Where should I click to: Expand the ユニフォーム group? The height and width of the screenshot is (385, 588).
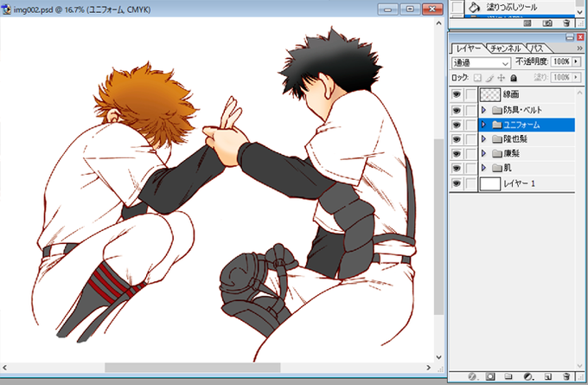483,125
